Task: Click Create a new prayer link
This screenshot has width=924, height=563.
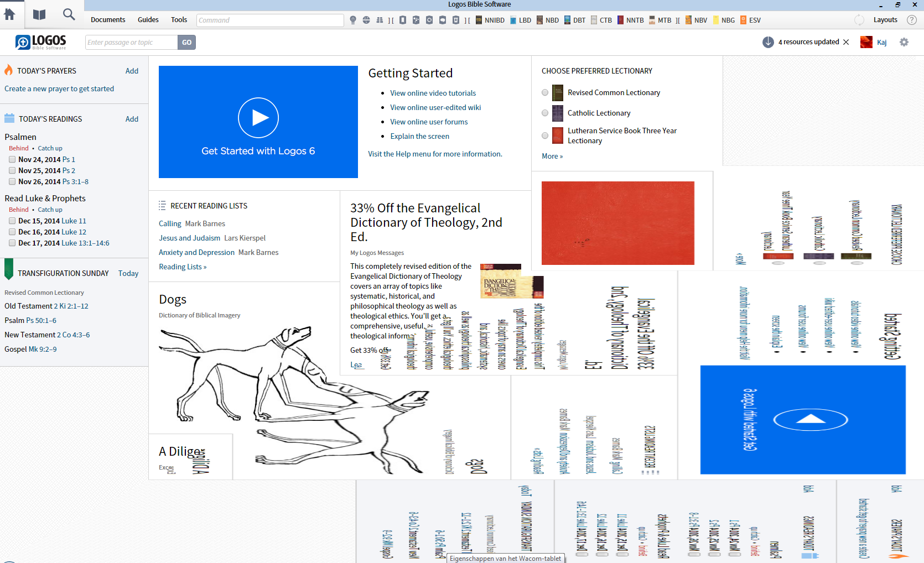Action: coord(59,88)
